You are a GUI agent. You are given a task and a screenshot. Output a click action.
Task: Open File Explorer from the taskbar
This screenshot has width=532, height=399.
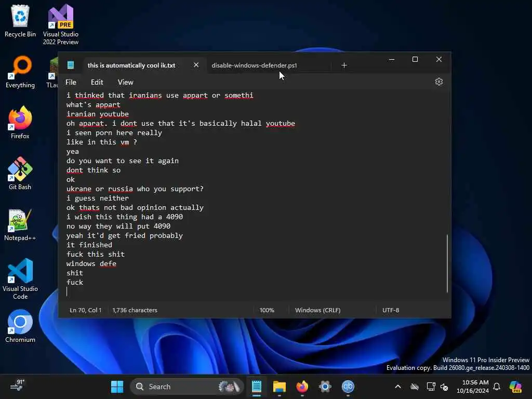(279, 387)
